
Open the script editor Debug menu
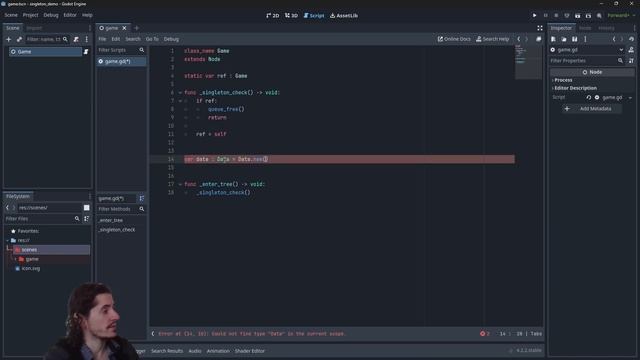(171, 39)
